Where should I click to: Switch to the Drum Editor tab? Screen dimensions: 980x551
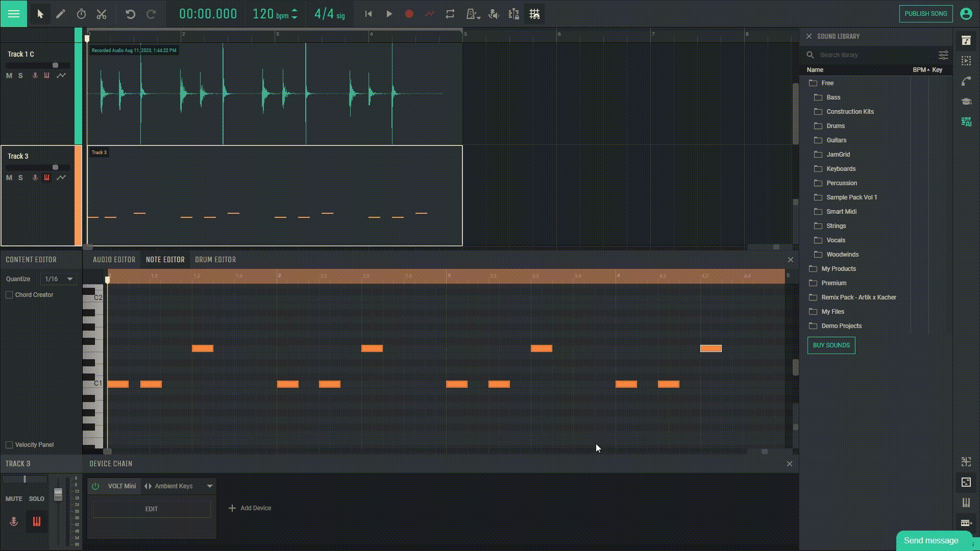(x=215, y=260)
